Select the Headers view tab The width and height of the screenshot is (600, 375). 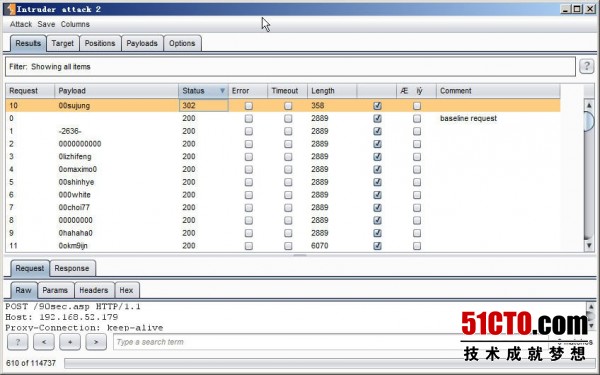click(94, 290)
